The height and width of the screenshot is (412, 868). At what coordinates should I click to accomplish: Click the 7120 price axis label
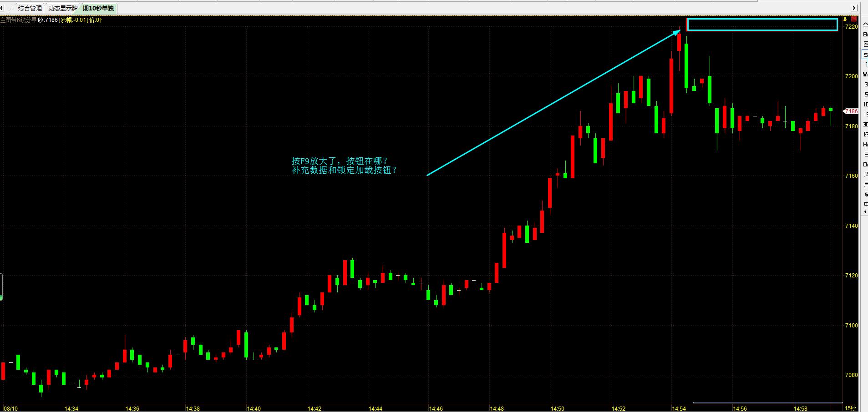coord(851,276)
